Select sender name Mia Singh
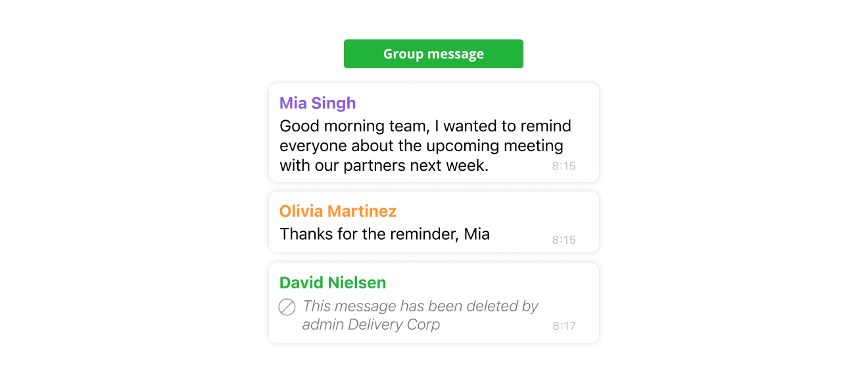Screen dimensions: 868x383 click(318, 103)
